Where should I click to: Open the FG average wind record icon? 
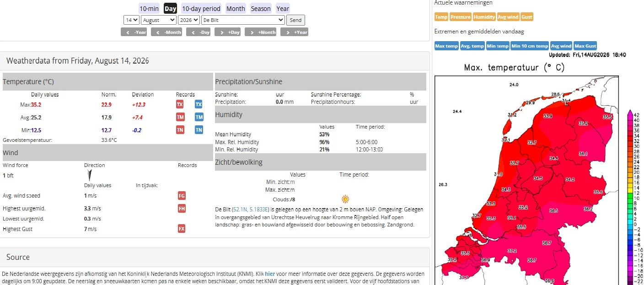point(182,196)
